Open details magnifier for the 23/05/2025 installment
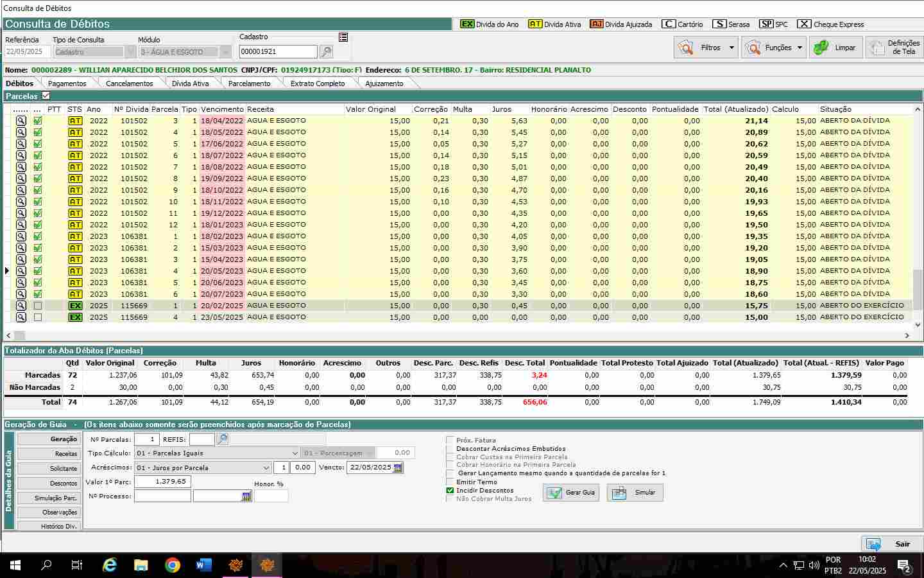Image resolution: width=924 pixels, height=578 pixels. pyautogui.click(x=21, y=317)
